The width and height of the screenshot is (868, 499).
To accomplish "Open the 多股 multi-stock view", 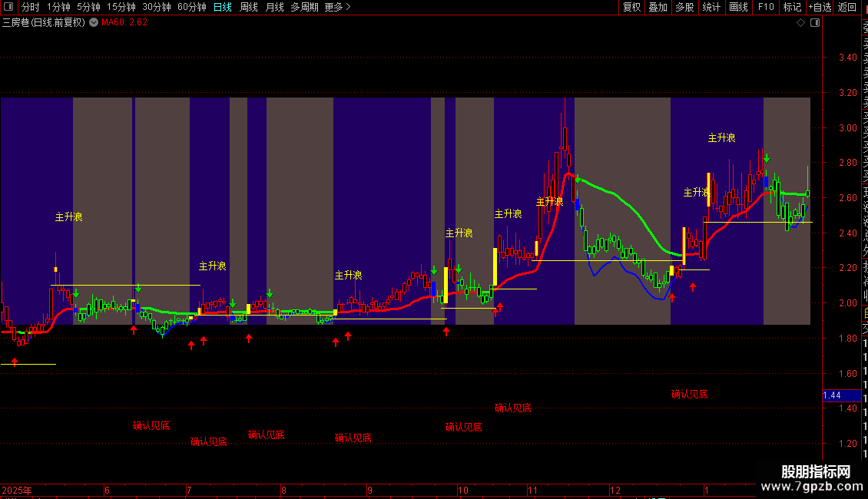I will pyautogui.click(x=684, y=7).
